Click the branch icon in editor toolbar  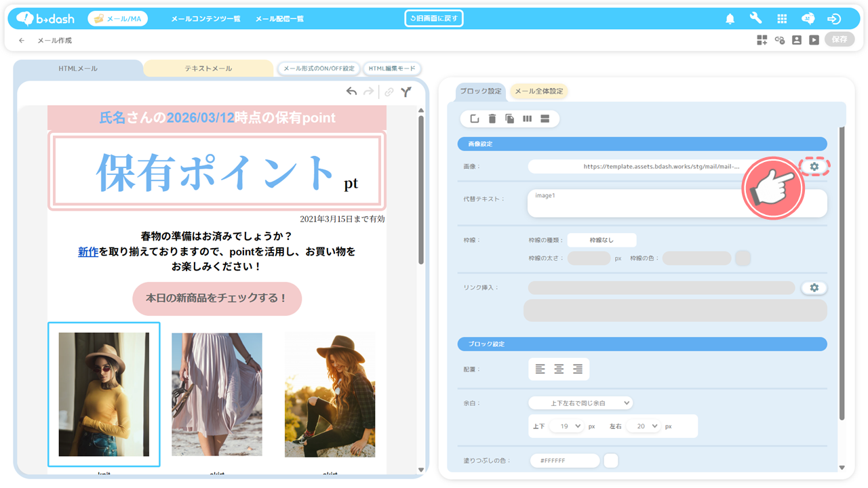(406, 91)
